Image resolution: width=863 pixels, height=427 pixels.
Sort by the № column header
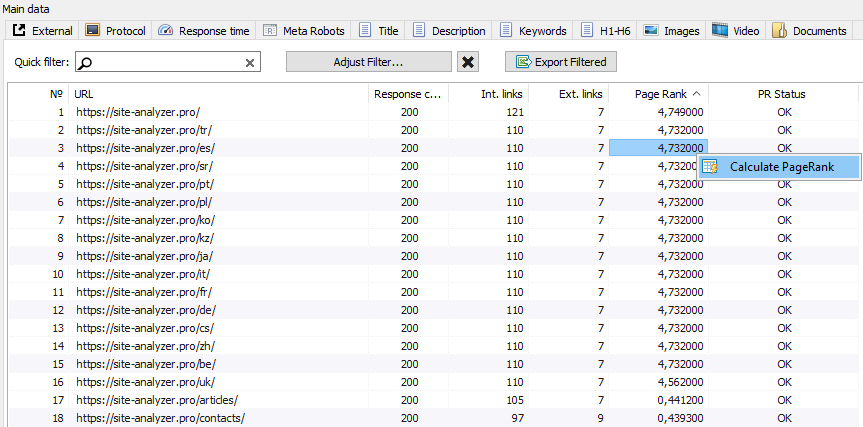38,94
